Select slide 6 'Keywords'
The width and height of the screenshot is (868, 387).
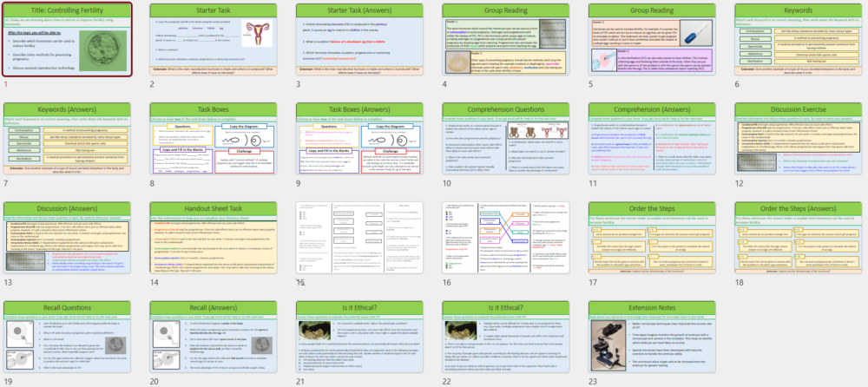click(x=799, y=39)
